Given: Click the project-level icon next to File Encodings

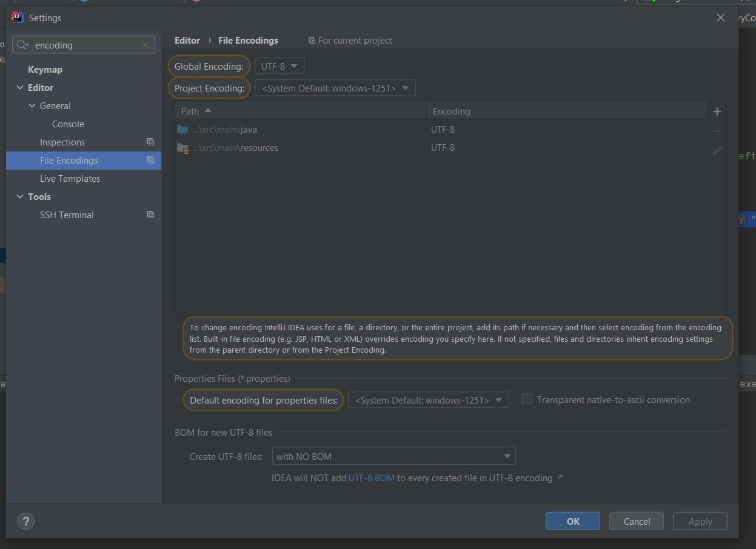Looking at the screenshot, I should point(150,160).
